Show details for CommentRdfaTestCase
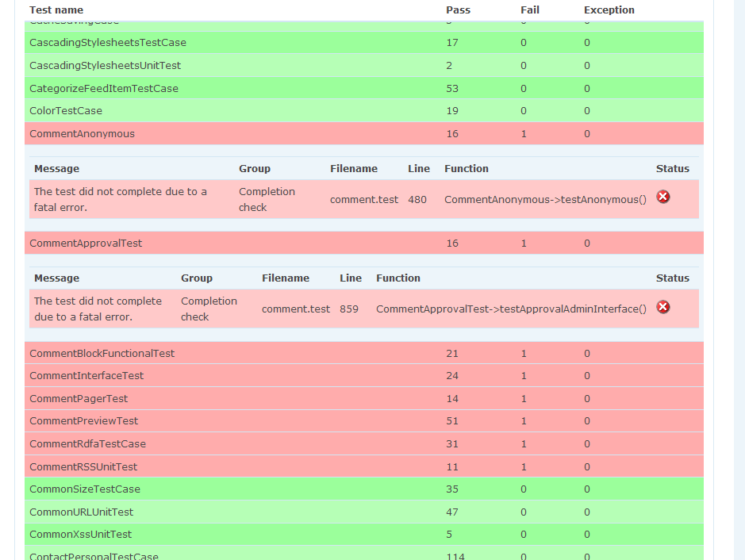Image resolution: width=745 pixels, height=560 pixels. pyautogui.click(x=364, y=443)
